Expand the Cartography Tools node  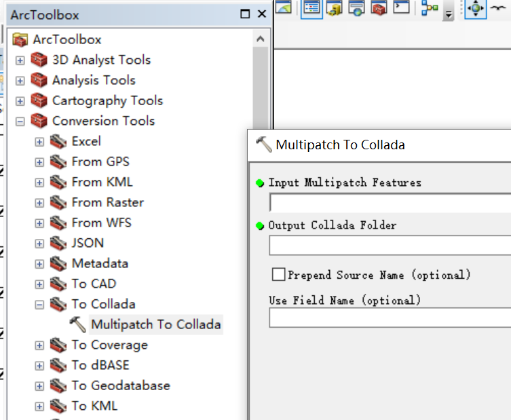(x=20, y=101)
